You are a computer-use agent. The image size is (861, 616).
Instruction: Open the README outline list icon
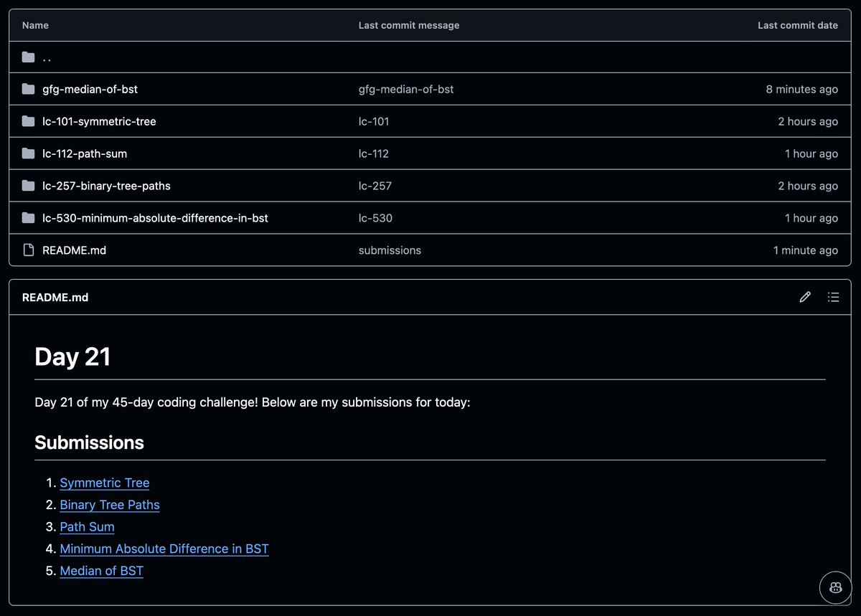pyautogui.click(x=833, y=297)
